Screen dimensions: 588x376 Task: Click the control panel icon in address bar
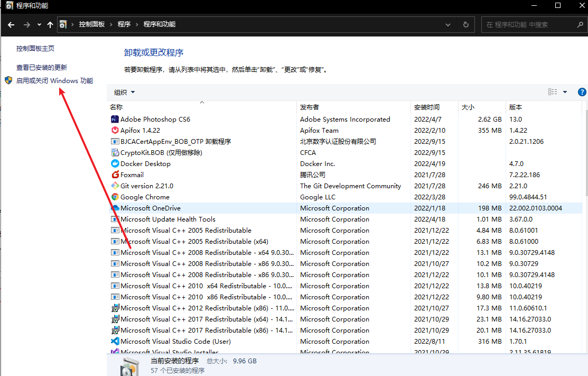(63, 24)
